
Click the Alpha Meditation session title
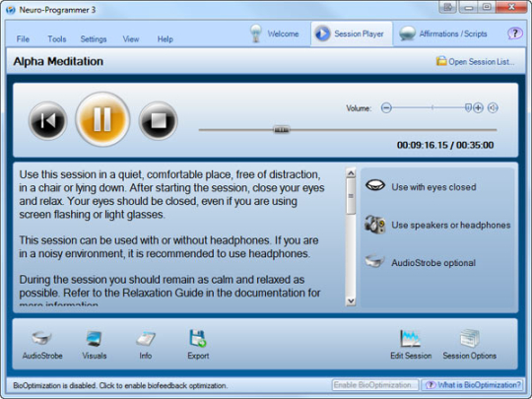(x=58, y=61)
